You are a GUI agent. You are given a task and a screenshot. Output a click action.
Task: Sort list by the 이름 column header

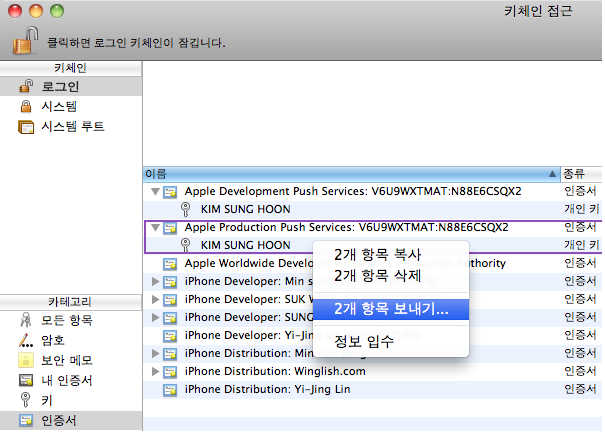pyautogui.click(x=352, y=174)
